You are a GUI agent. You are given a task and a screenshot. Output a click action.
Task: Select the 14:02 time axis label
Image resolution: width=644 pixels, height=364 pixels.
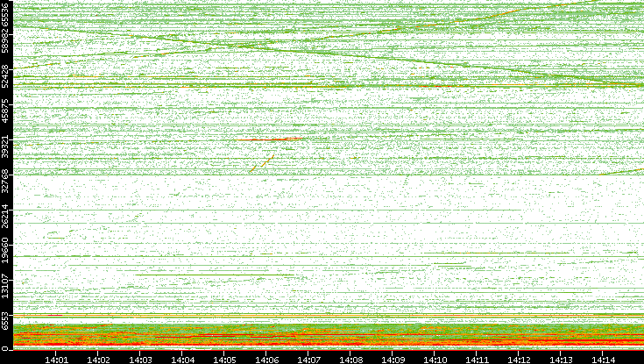coord(98,360)
